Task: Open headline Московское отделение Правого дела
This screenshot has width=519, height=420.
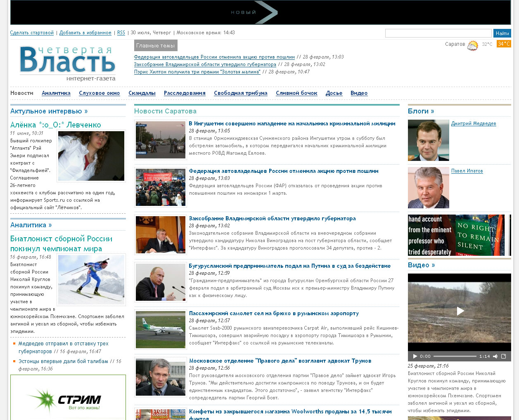Action: (280, 361)
